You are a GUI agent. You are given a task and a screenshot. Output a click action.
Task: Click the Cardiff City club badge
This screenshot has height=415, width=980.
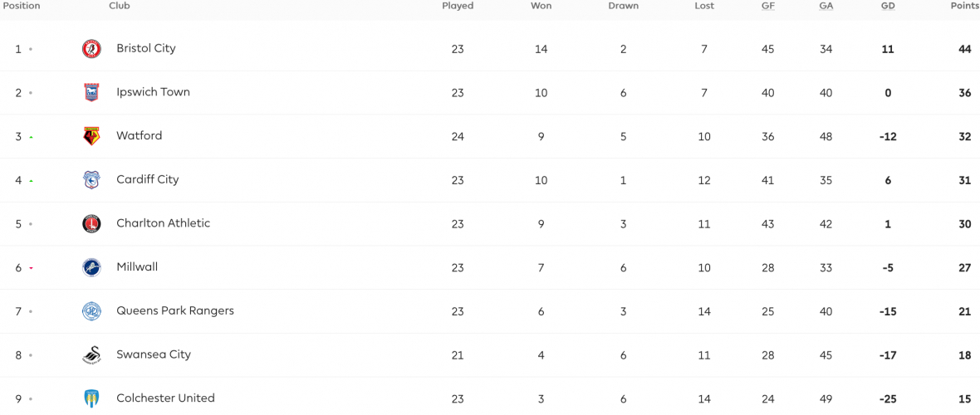point(92,180)
